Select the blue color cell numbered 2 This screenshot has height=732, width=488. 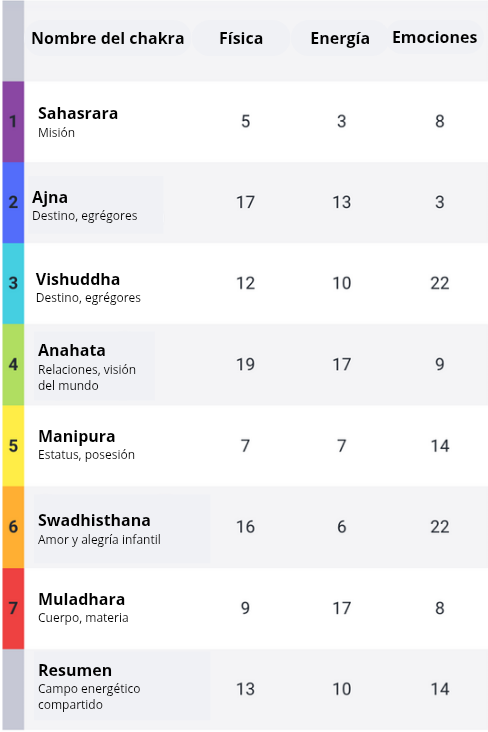tap(13, 202)
